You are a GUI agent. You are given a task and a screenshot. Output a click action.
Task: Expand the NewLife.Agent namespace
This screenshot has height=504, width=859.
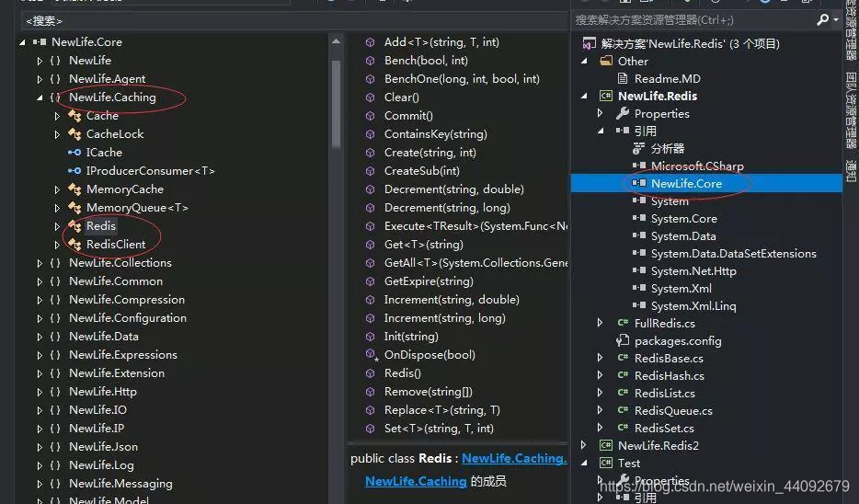click(x=40, y=79)
